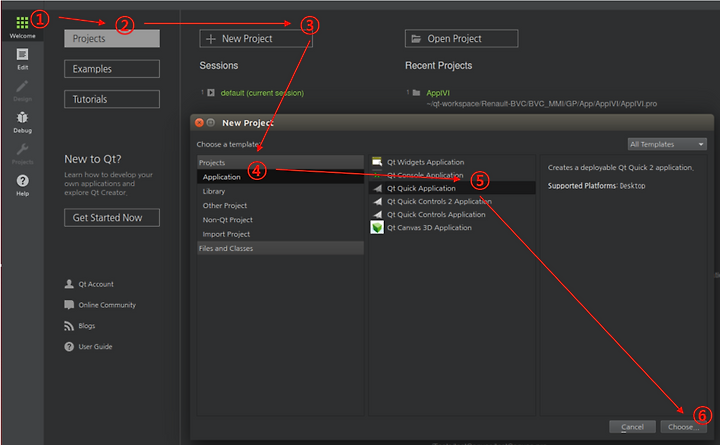This screenshot has width=720, height=445.
Task: Click the session icon beside default session
Action: pos(211,93)
